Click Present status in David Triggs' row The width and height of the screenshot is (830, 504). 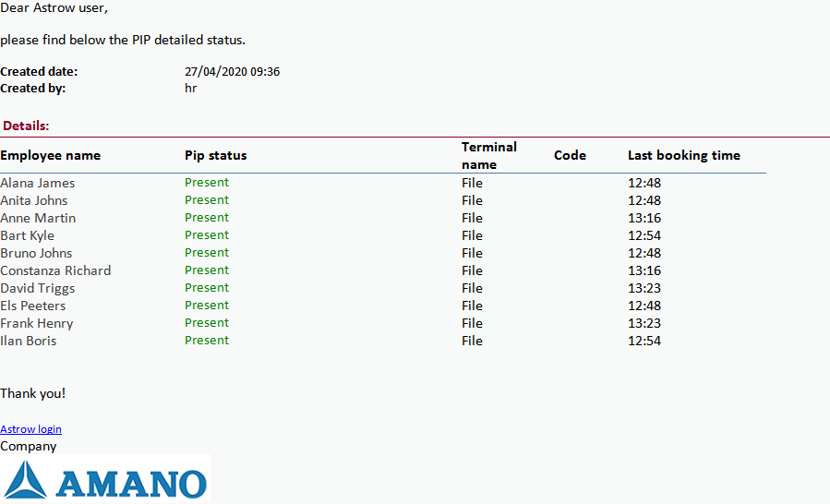click(207, 288)
